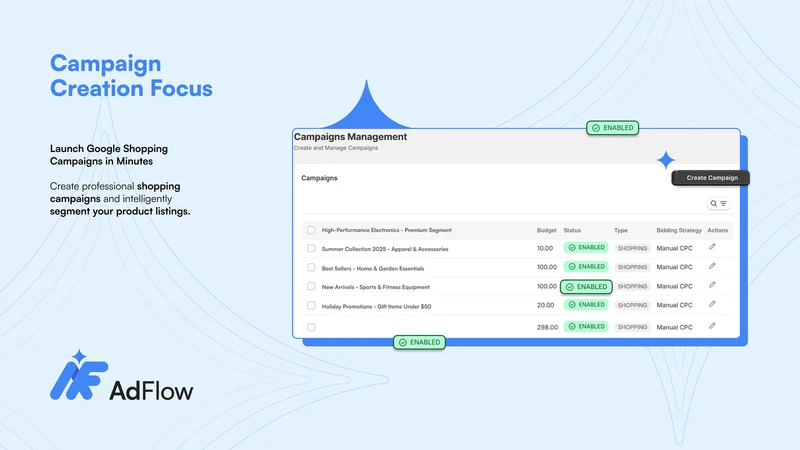Open campaign 'Summer Collection 2025 - Apparel & Accessories'
Image resolution: width=800 pixels, height=450 pixels.
point(385,249)
